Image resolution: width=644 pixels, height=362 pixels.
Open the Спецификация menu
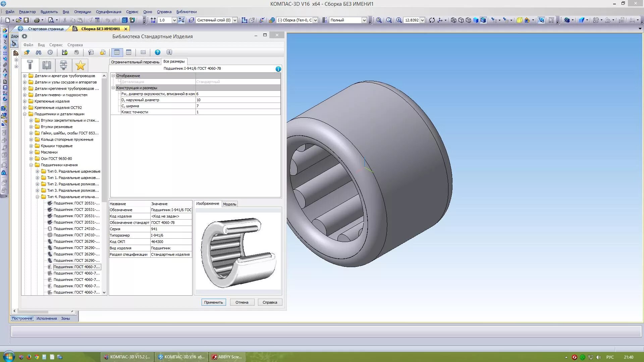point(108,12)
